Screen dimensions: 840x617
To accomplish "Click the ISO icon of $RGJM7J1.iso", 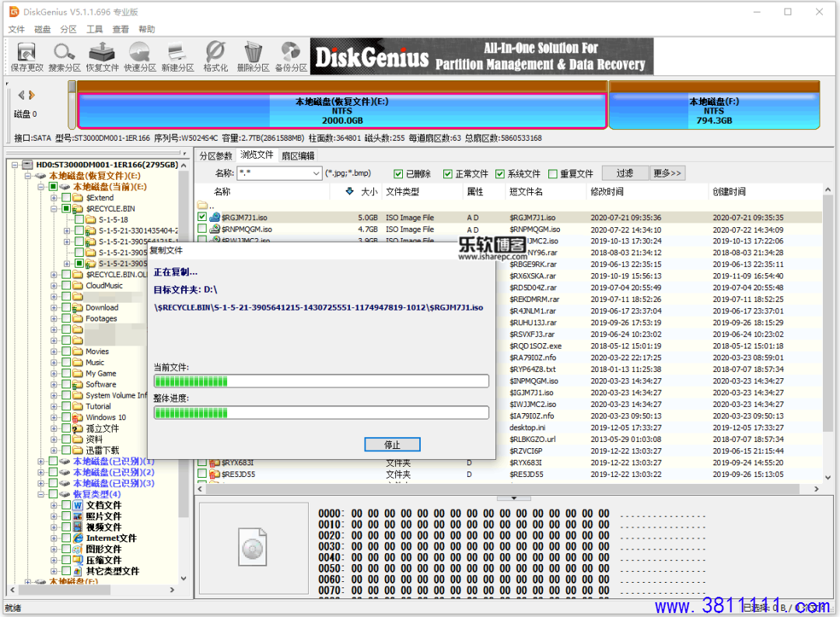I will (215, 217).
